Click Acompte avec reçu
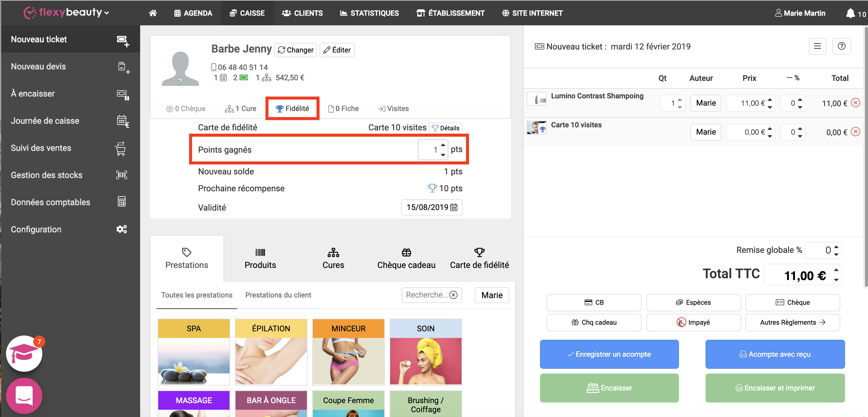This screenshot has height=417, width=868. point(775,354)
